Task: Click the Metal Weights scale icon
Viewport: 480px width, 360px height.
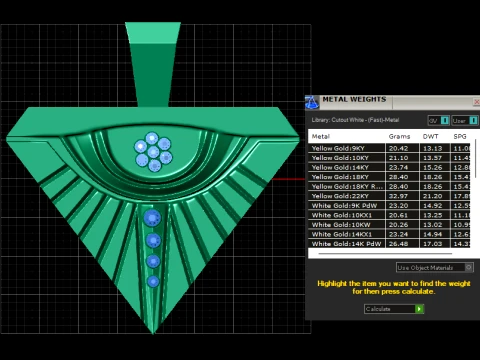Action: [312, 102]
